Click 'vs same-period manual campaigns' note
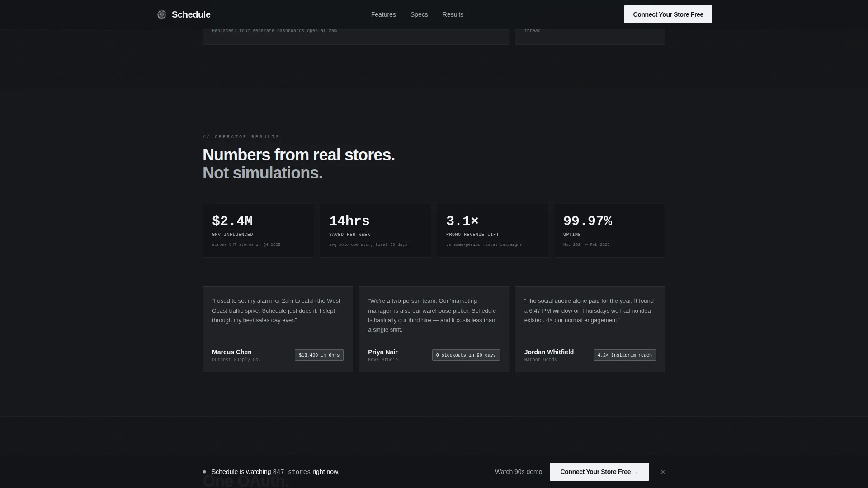The image size is (868, 488). click(x=484, y=244)
